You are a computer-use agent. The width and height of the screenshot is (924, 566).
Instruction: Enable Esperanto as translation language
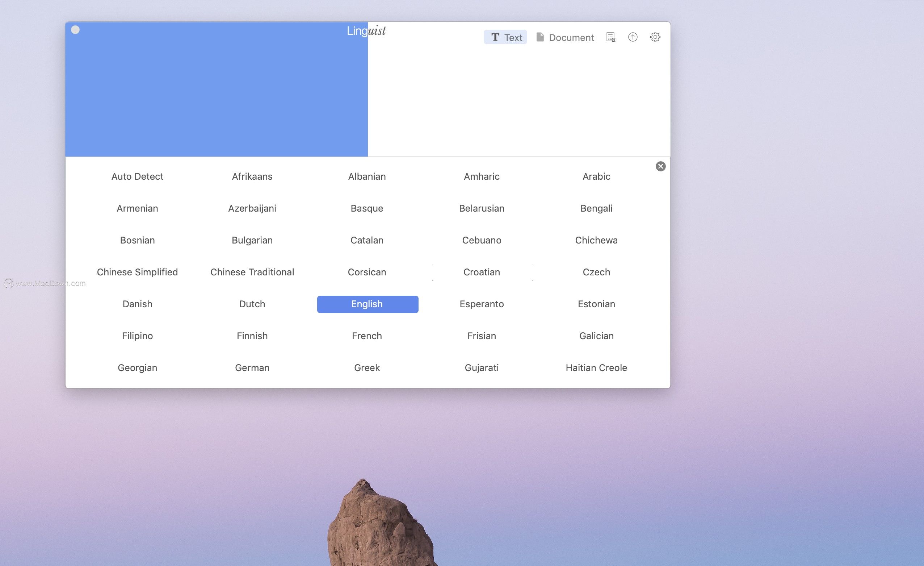tap(482, 304)
